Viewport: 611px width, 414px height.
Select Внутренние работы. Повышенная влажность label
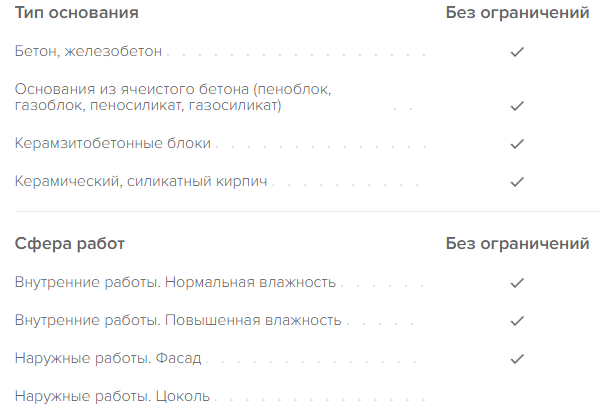(178, 321)
